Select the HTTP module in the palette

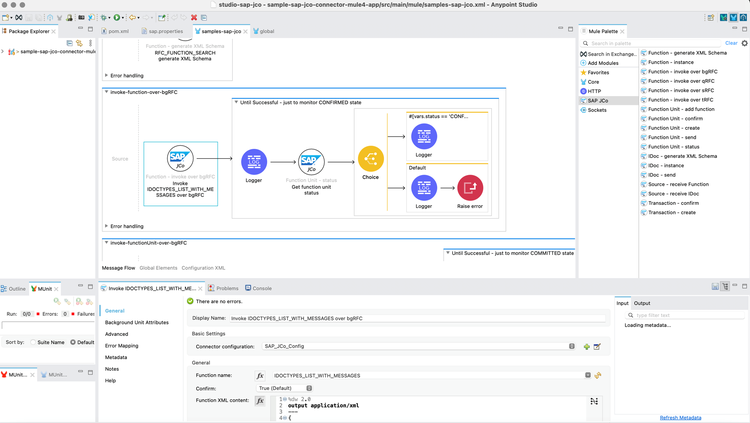point(591,91)
